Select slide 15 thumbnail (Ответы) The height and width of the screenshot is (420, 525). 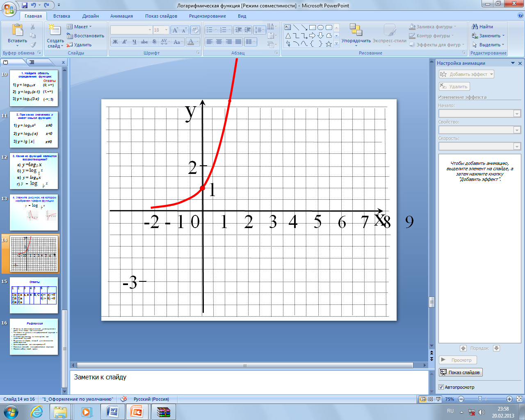click(x=34, y=295)
